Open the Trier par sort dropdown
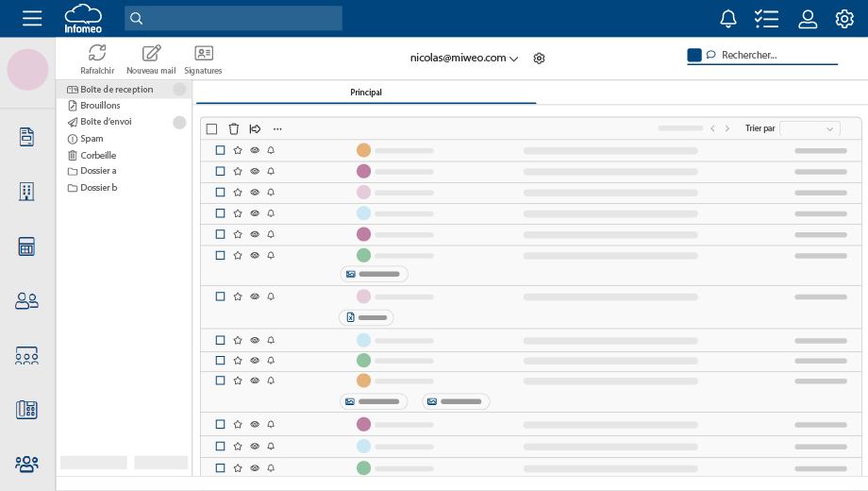The width and height of the screenshot is (868, 491). pyautogui.click(x=810, y=128)
